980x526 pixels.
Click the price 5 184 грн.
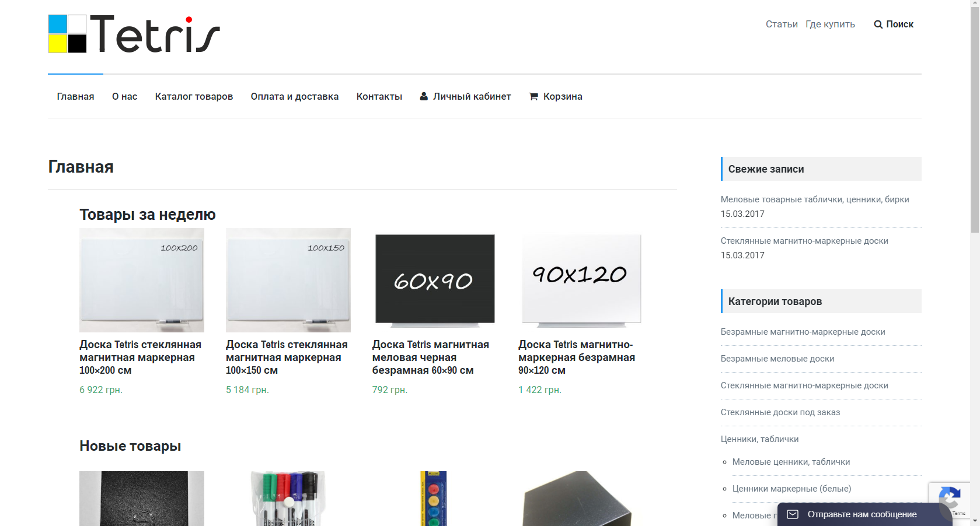[x=247, y=390]
